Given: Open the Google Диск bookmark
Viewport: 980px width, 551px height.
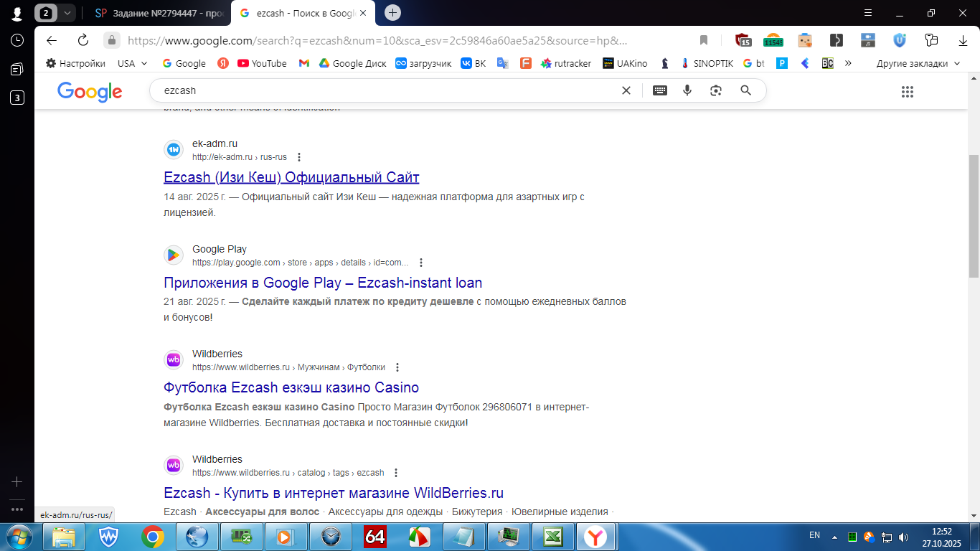Looking at the screenshot, I should click(x=353, y=63).
